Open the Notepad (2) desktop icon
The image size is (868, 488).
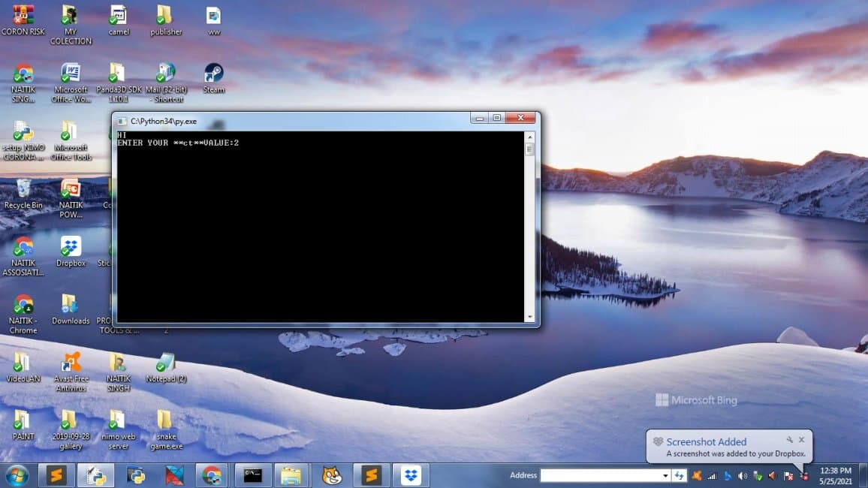click(165, 367)
